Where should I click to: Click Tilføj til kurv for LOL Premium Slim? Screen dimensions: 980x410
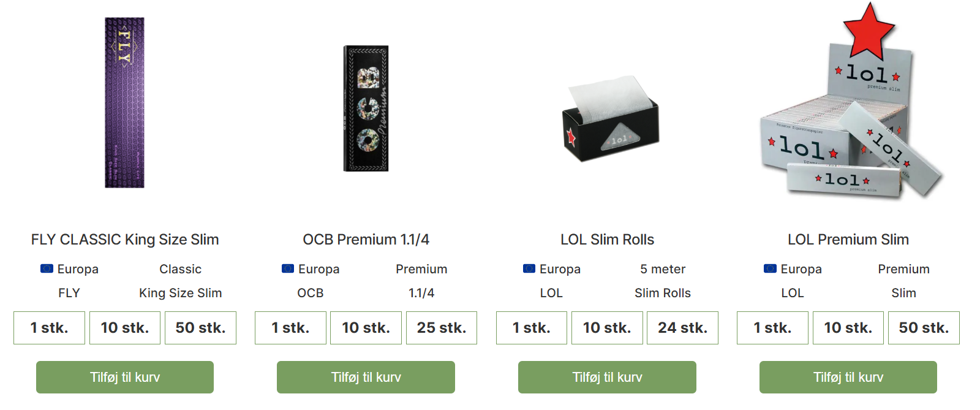[848, 377]
